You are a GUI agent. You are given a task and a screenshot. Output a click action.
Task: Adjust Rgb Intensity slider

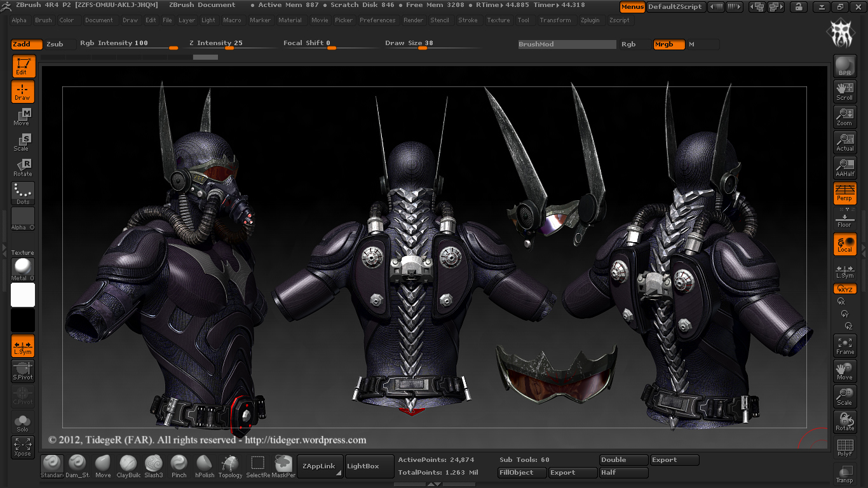(128, 44)
